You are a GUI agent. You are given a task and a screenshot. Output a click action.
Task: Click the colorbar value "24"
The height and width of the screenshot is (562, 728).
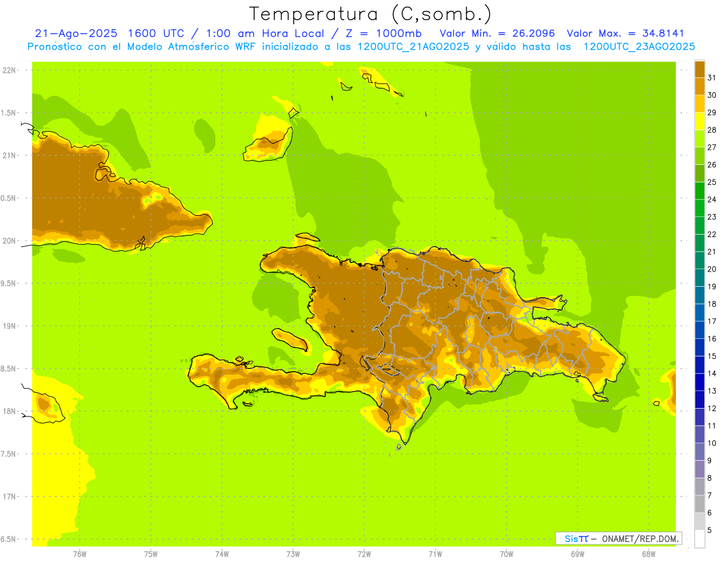pyautogui.click(x=712, y=199)
